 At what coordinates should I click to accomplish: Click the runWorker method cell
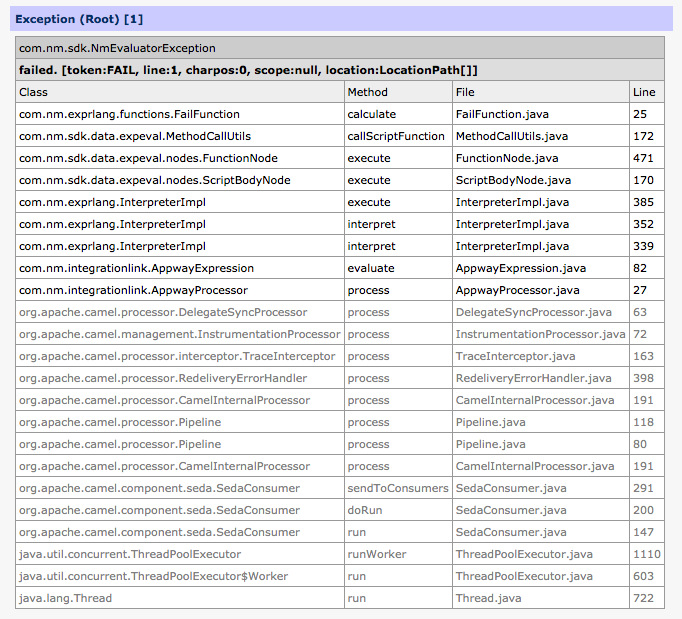click(398, 554)
